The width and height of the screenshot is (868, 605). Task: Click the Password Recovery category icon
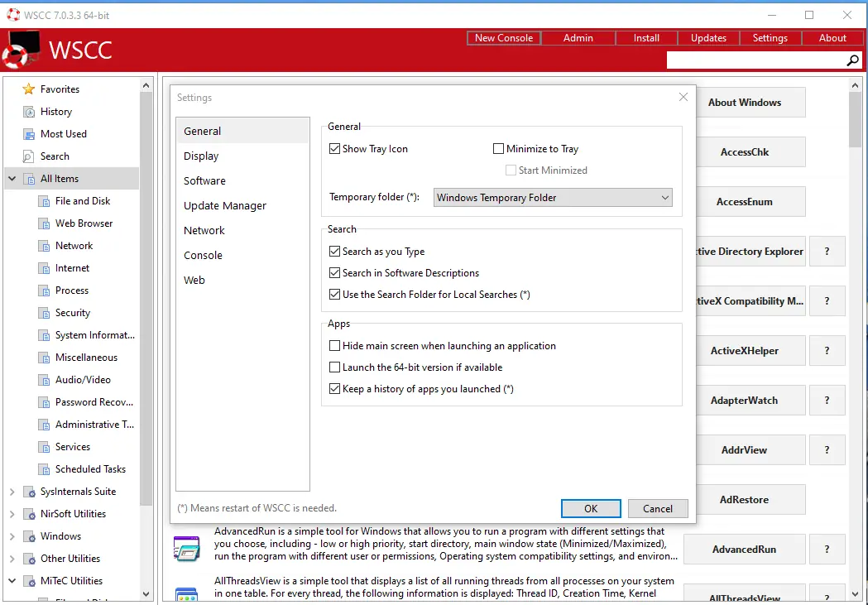point(44,402)
